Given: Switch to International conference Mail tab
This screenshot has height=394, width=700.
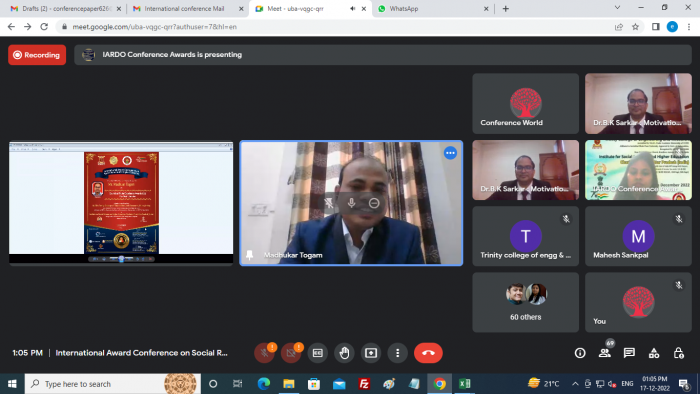Looking at the screenshot, I should pos(188,8).
